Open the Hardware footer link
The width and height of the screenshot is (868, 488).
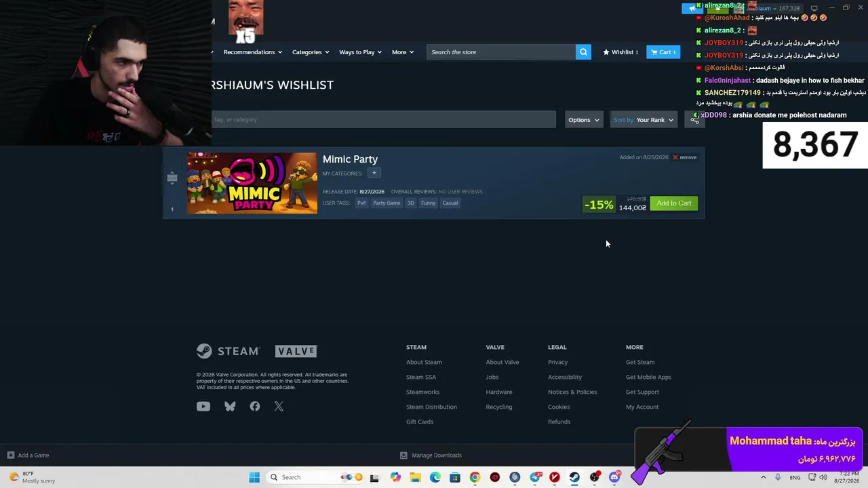[x=499, y=392]
